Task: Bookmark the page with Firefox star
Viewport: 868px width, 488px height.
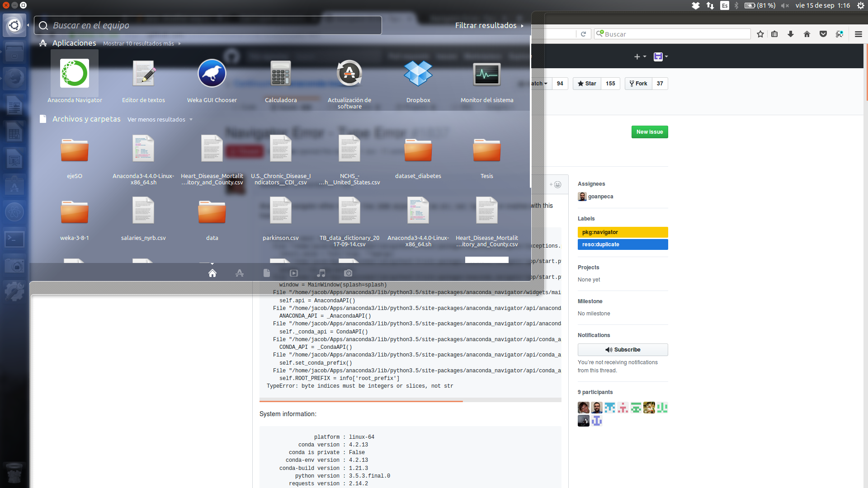Action: tap(760, 34)
